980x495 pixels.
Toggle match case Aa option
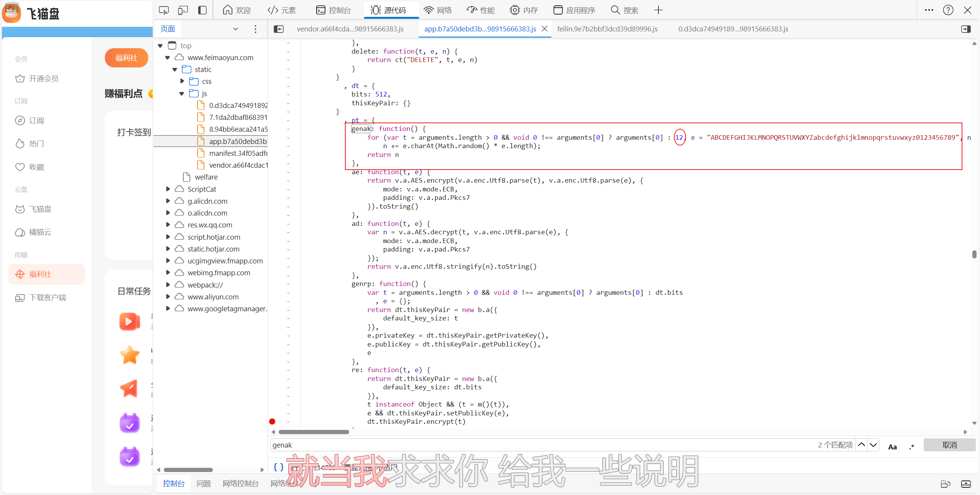[x=892, y=446]
